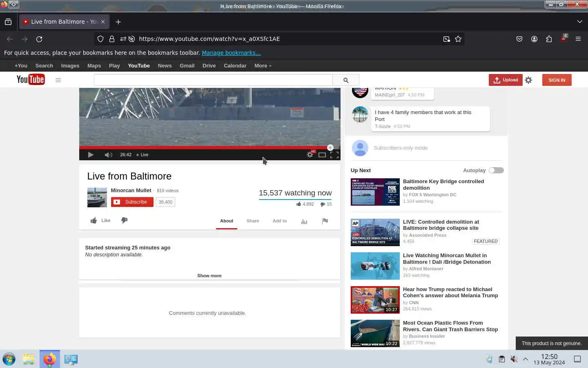The image size is (588, 368).
Task: Open video statistics bar chart icon
Action: tap(304, 221)
